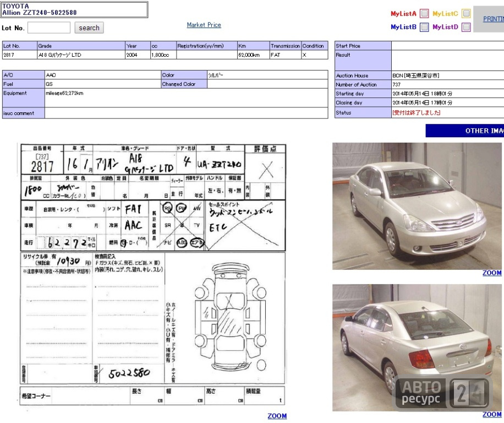Select lot number cell 2817
This screenshot has width=504, height=423.
click(20, 55)
